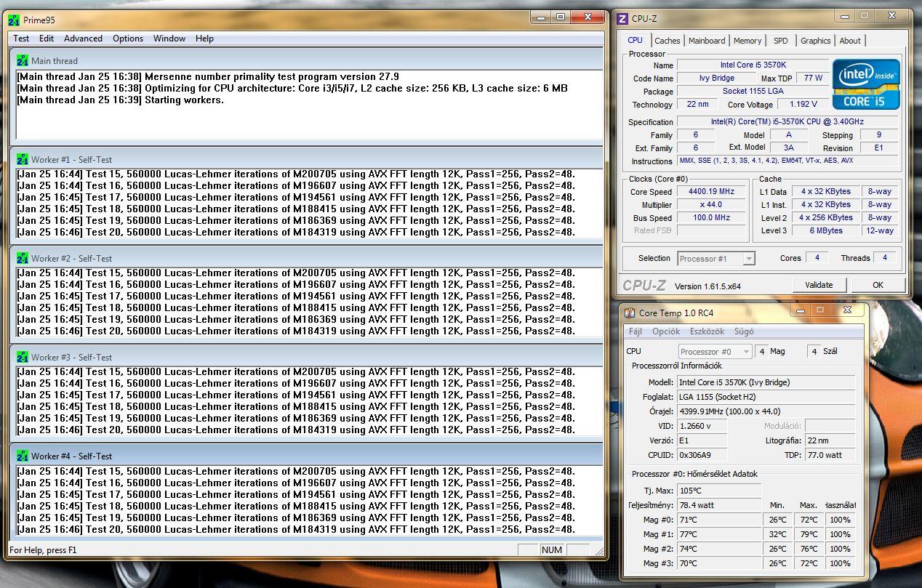The height and width of the screenshot is (588, 922).
Task: Open the Processzor #0 dropdown in Core Temp
Action: tap(715, 352)
